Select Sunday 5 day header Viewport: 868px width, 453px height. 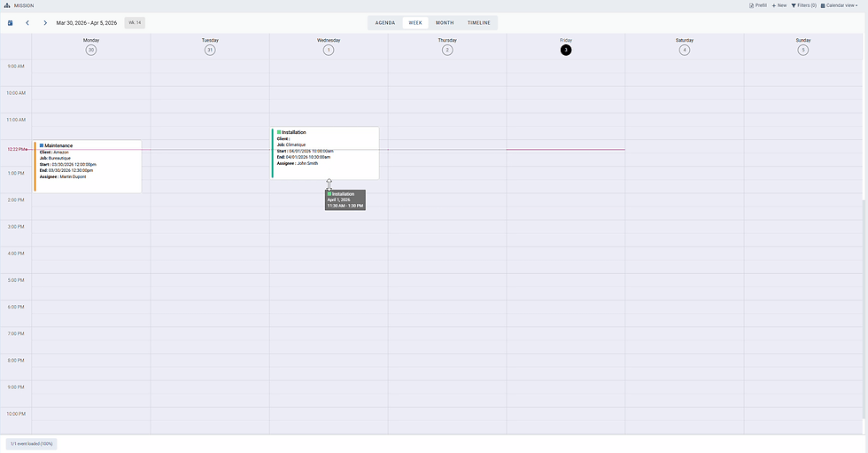point(803,46)
